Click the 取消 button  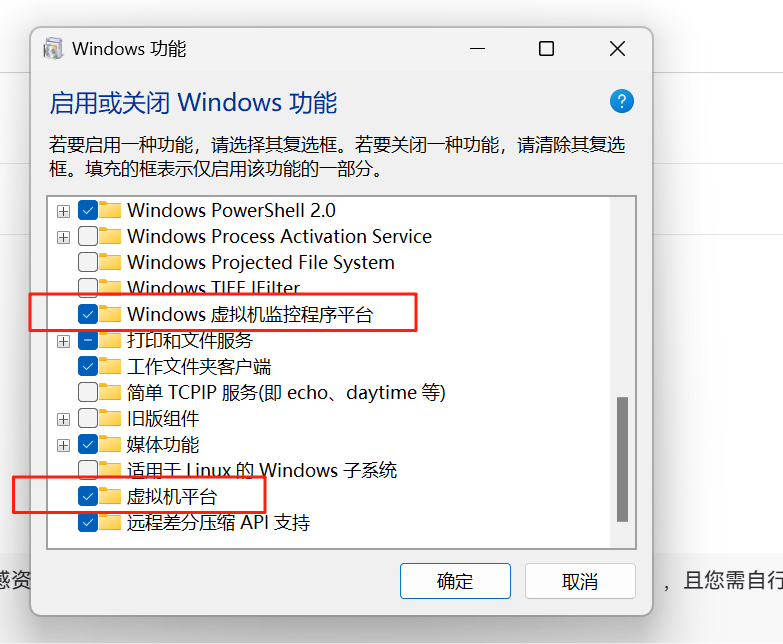pyautogui.click(x=580, y=581)
